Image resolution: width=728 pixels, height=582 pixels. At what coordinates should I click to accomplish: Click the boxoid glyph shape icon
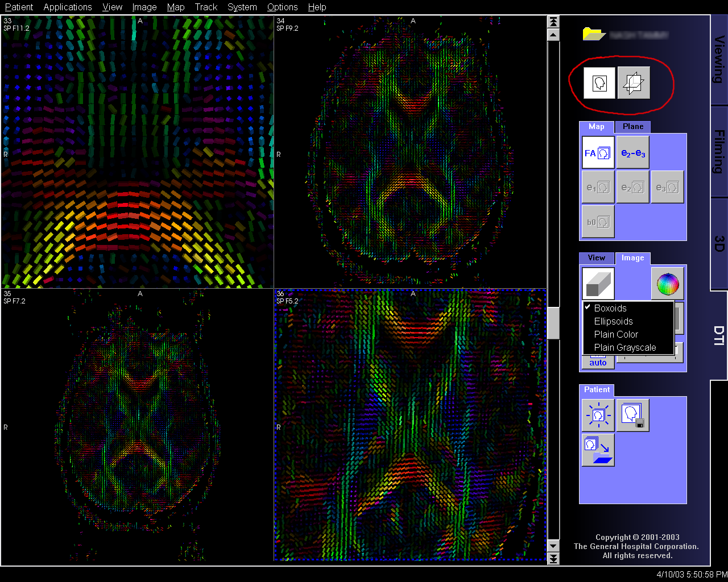tap(598, 284)
